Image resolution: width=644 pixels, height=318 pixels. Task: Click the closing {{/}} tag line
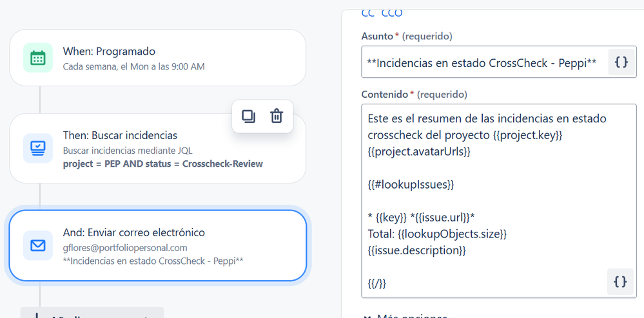click(x=377, y=283)
